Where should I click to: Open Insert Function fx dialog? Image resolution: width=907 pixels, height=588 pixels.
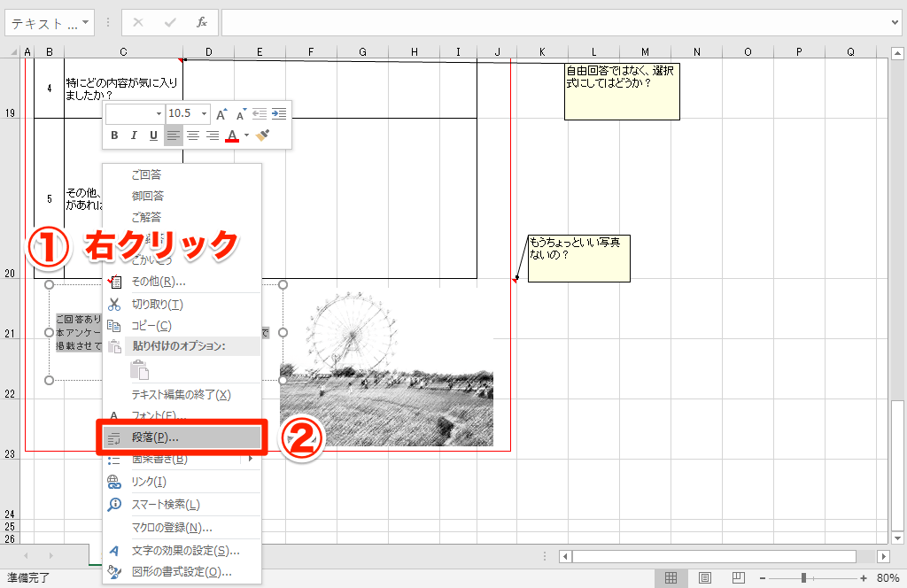[x=201, y=22]
